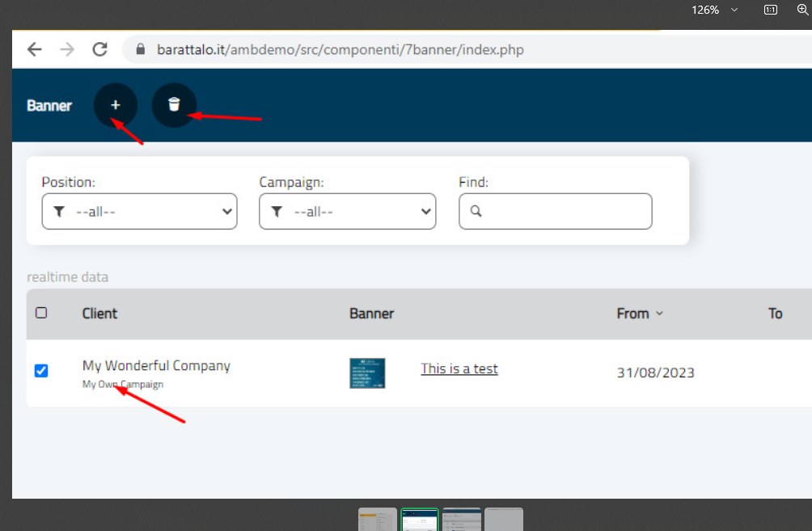Click the browser forward arrow

[67, 49]
